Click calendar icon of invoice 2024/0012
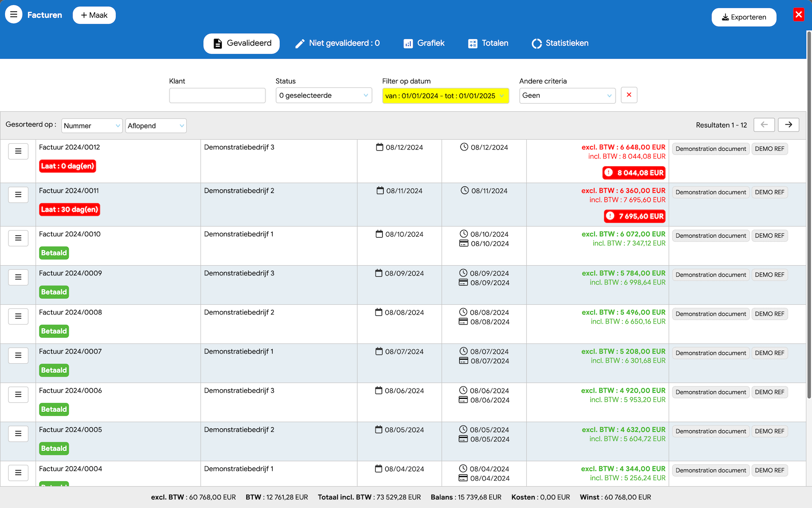The height and width of the screenshot is (508, 812). [x=379, y=147]
